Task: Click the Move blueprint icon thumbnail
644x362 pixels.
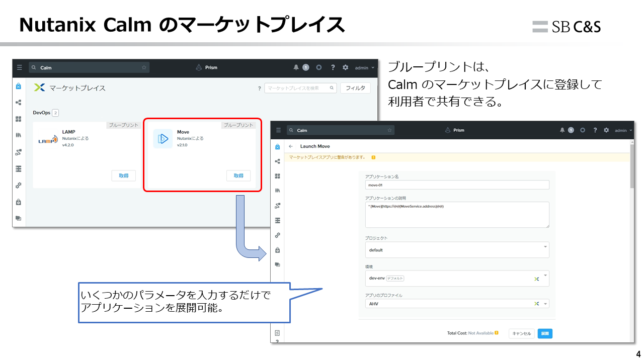Action: coord(163,139)
